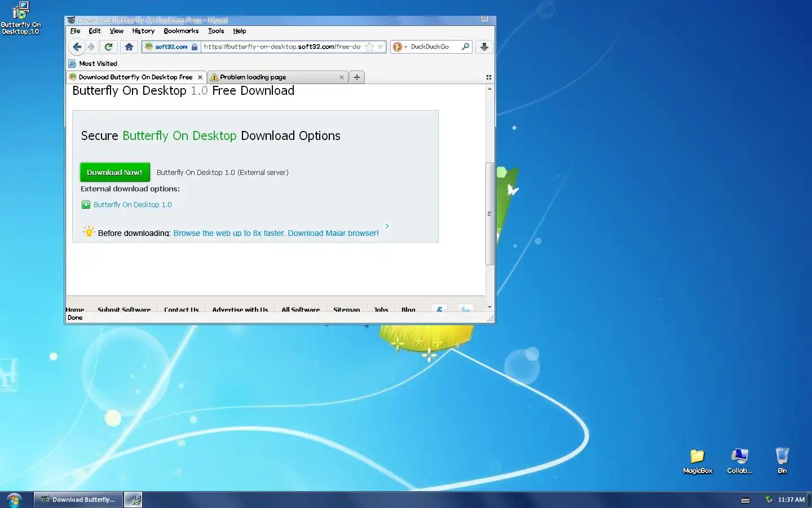
Task: Click the green Download Now! button
Action: pyautogui.click(x=115, y=172)
